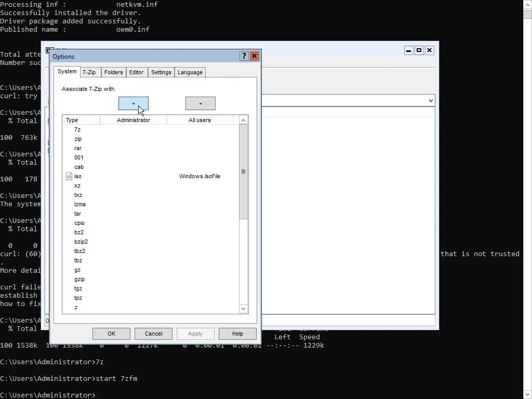Image resolution: width=532 pixels, height=399 pixels.
Task: Click the Administrator column header
Action: coord(134,120)
